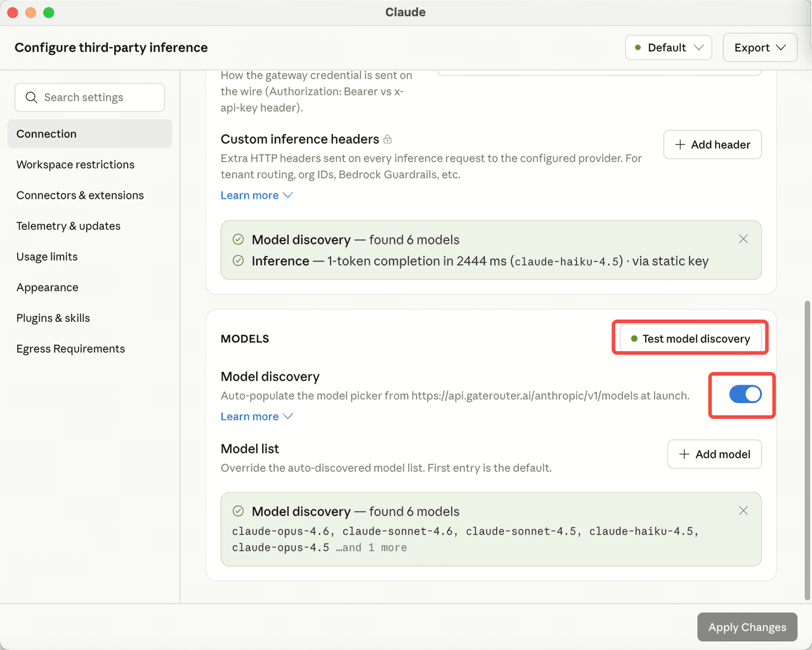
Task: Click the plus icon on Add model
Action: click(x=684, y=454)
